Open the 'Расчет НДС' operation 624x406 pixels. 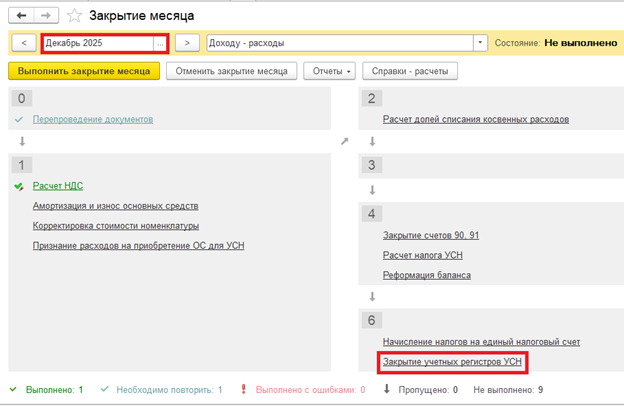coord(58,186)
